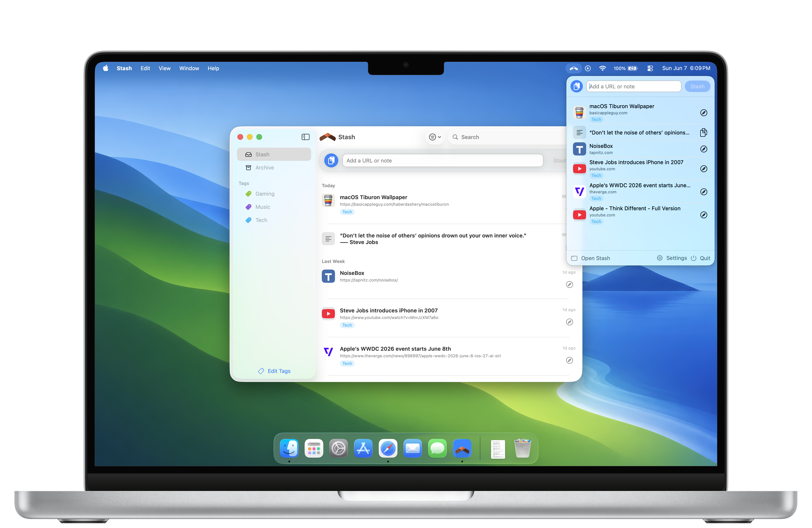812x528 pixels.
Task: Open Steve Jobs iPhone video compass icon in popover
Action: pyautogui.click(x=703, y=169)
